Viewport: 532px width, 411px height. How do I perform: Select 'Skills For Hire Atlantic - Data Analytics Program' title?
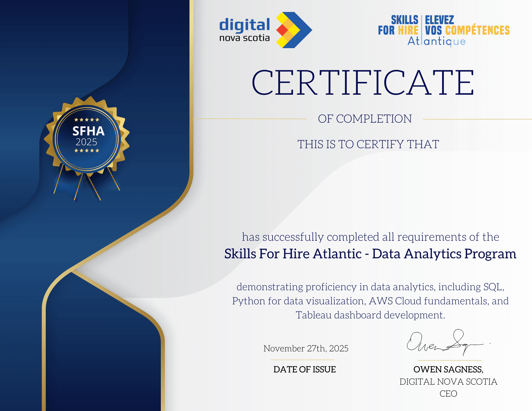pos(370,254)
